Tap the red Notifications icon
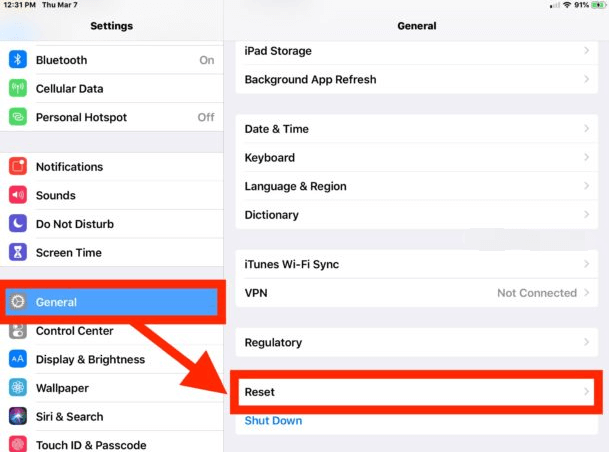This screenshot has width=609, height=452. [18, 167]
